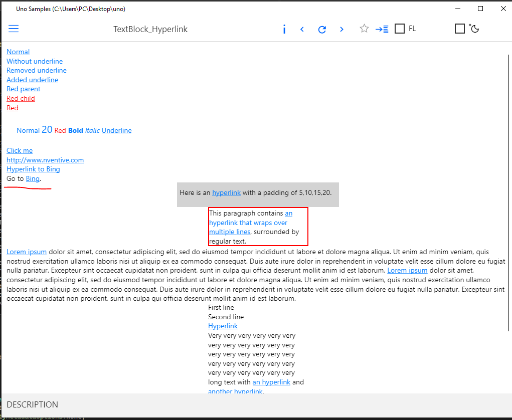The width and height of the screenshot is (512, 420).
Task: Click the "Without underline" link
Action: [34, 61]
